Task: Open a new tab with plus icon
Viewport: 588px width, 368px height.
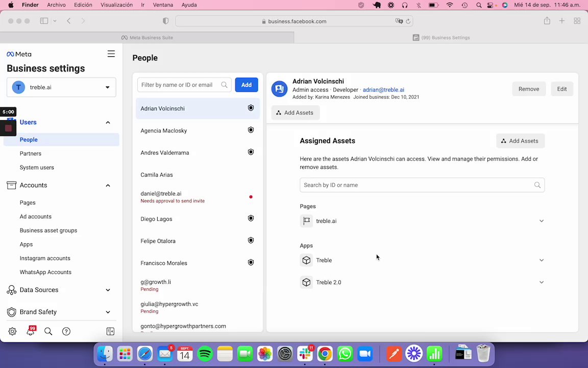Action: 562,21
